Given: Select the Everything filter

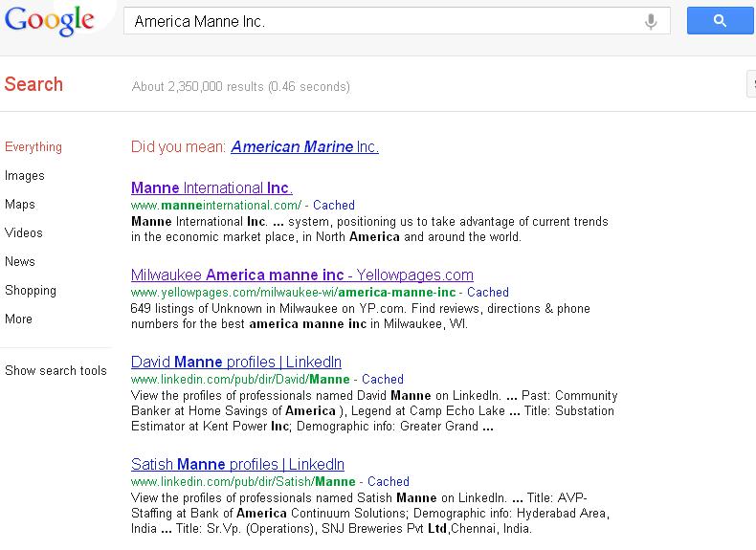Looking at the screenshot, I should pyautogui.click(x=33, y=146).
